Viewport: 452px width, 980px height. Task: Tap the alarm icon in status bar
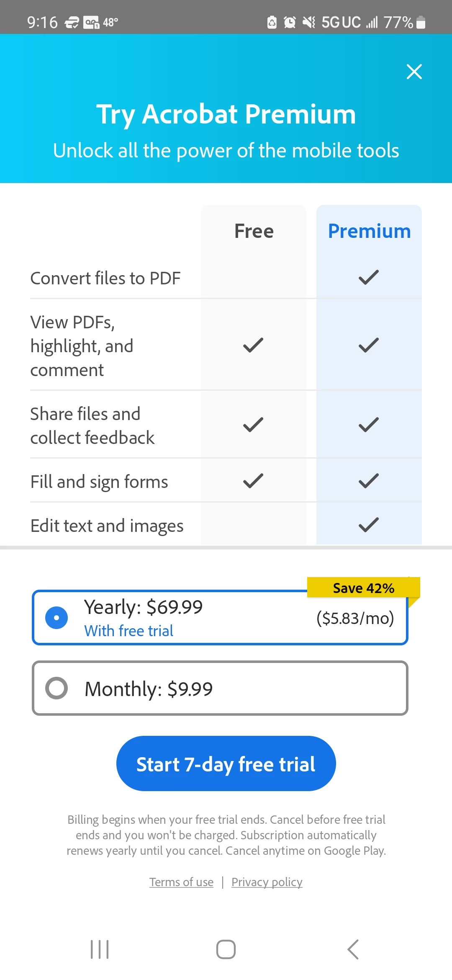pyautogui.click(x=290, y=22)
